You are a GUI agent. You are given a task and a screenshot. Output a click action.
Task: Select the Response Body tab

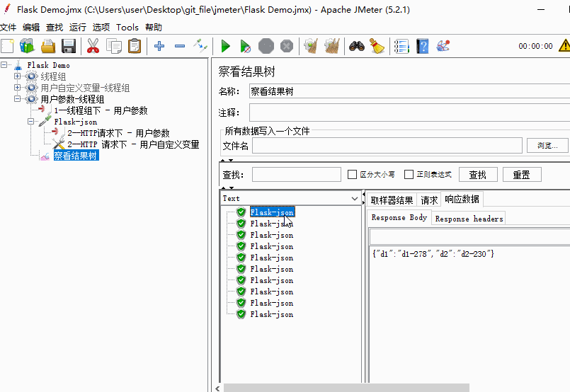coord(399,217)
